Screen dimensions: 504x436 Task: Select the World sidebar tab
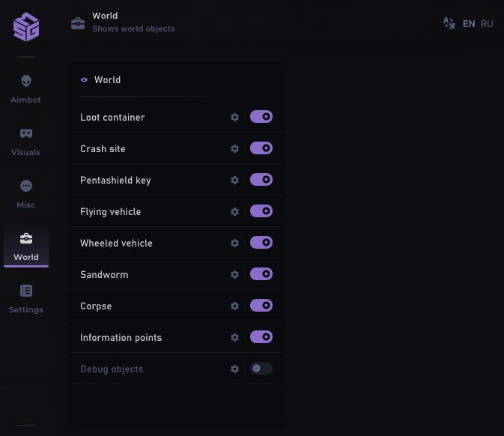26,246
